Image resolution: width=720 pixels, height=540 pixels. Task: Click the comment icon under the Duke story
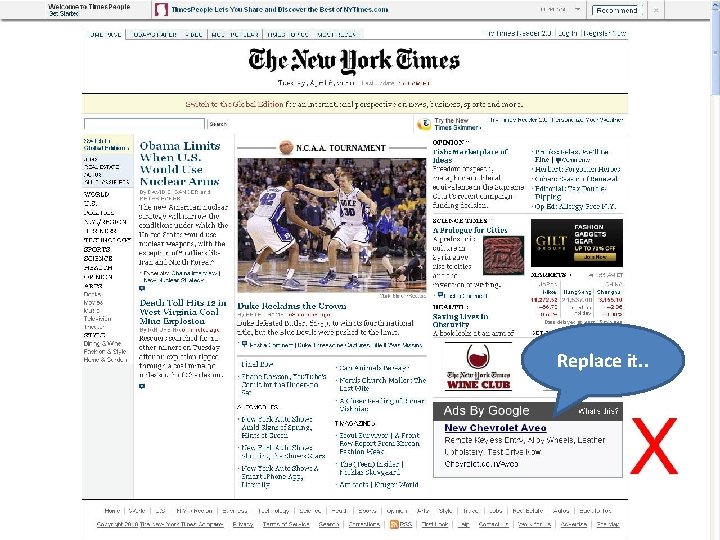point(244,344)
